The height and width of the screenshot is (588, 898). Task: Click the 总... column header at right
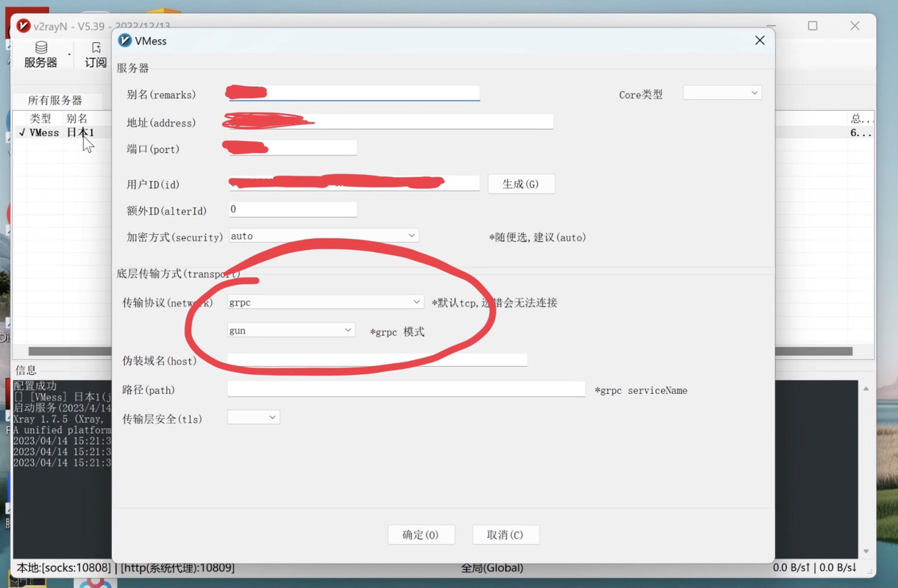click(x=860, y=118)
